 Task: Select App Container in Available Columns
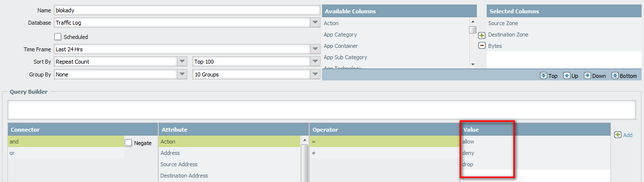395,46
